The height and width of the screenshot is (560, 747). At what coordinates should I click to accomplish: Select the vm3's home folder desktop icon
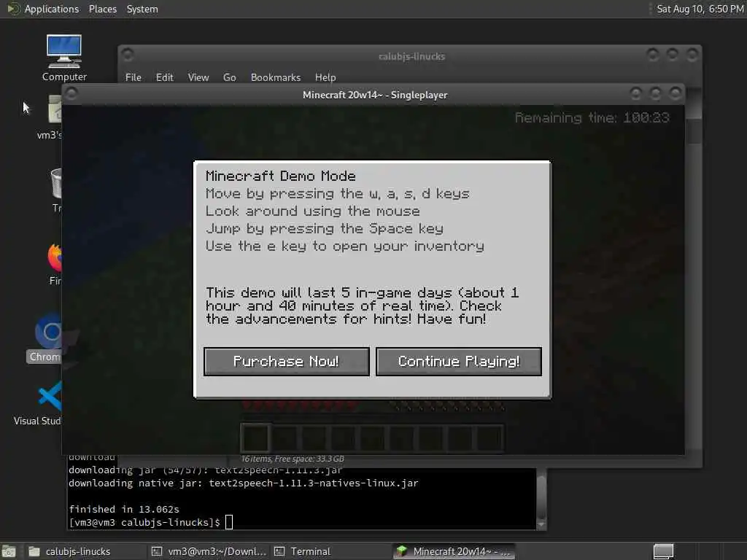point(52,117)
